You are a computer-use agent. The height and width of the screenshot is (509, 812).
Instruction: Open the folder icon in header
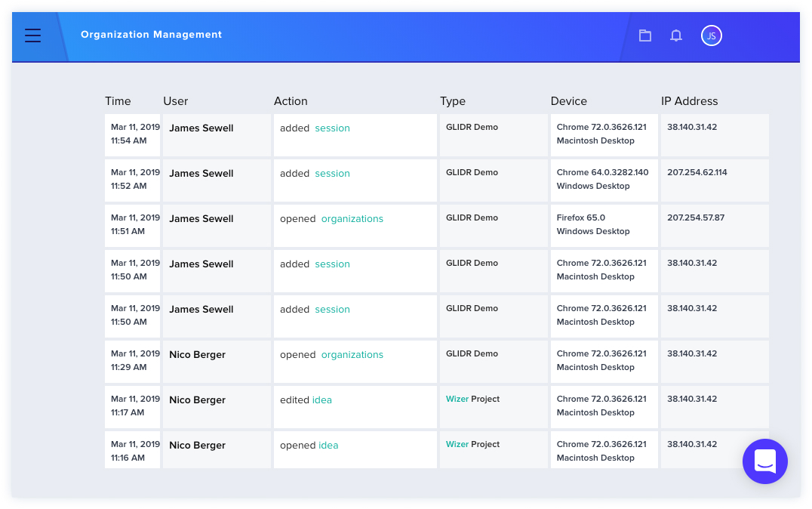[x=644, y=35]
